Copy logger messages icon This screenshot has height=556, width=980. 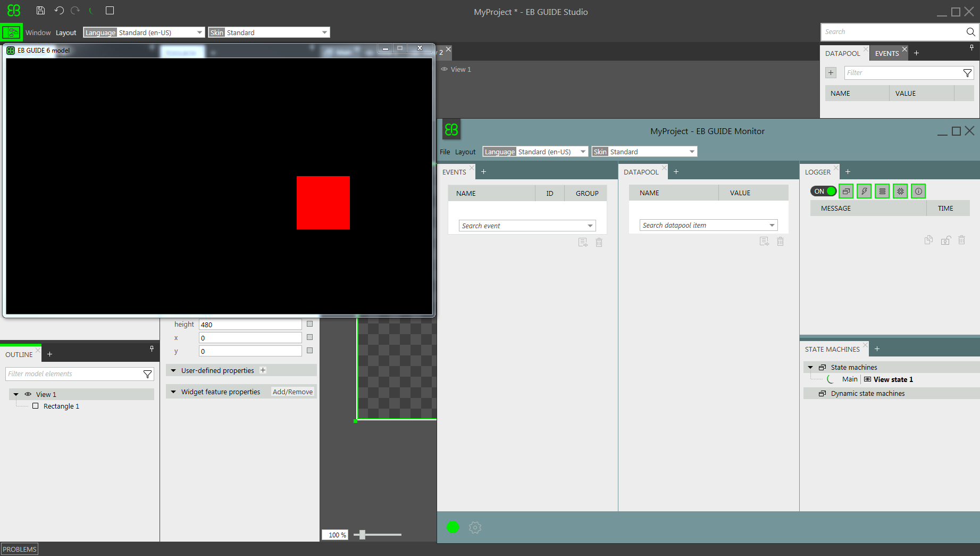click(928, 240)
